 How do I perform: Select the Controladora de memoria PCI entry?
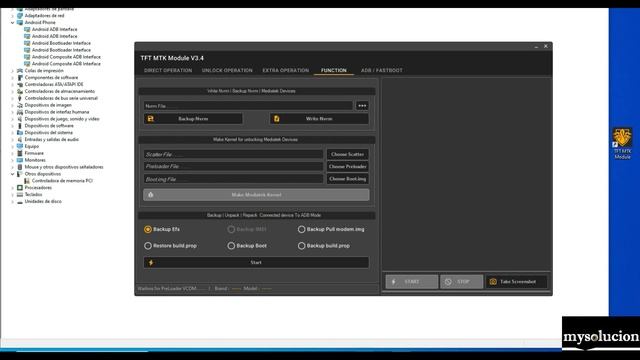(62, 181)
